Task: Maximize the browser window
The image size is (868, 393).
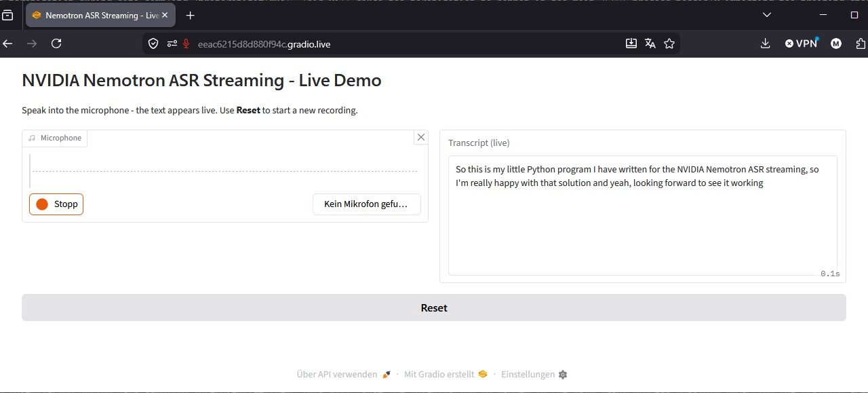Action: pyautogui.click(x=854, y=15)
